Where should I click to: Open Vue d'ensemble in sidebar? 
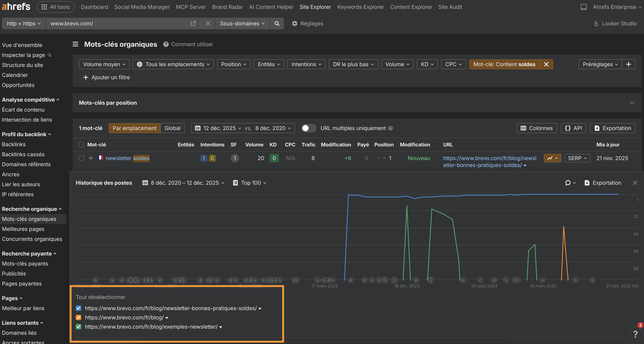click(22, 45)
